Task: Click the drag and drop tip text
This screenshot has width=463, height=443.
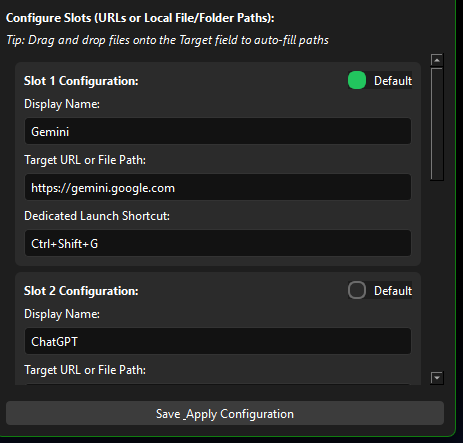Action: (x=168, y=40)
